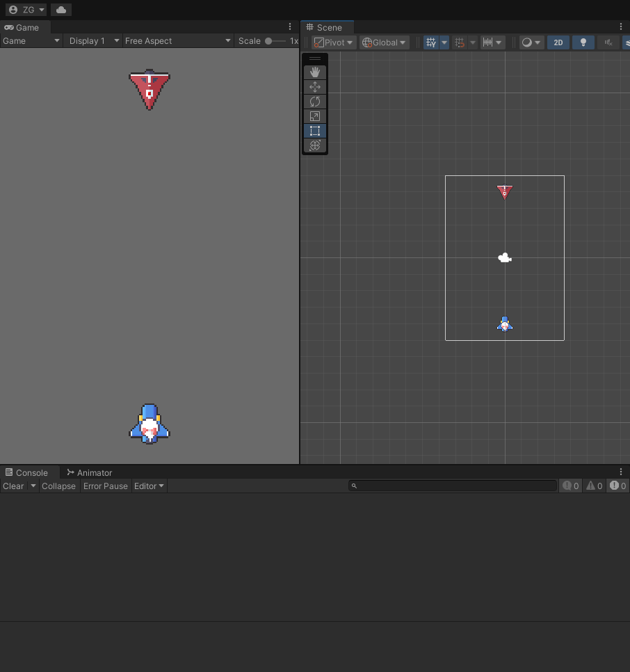Open the increment snapping dropdown
Viewport: 630px width, 672px height.
(x=492, y=42)
